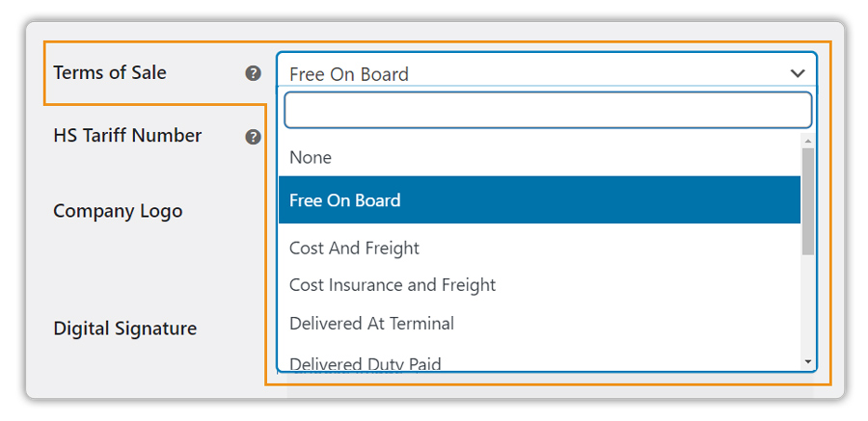Click the scrollbar up arrow in the options list

pos(807,141)
